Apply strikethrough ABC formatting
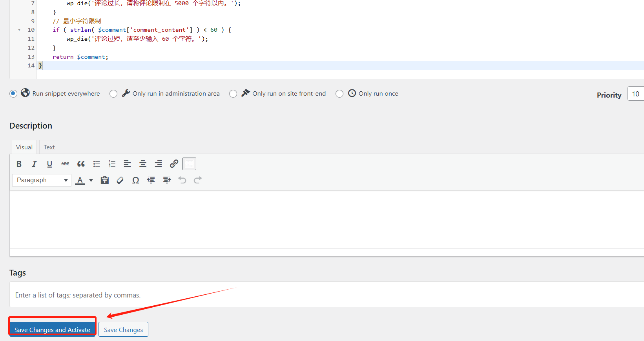 pyautogui.click(x=65, y=164)
